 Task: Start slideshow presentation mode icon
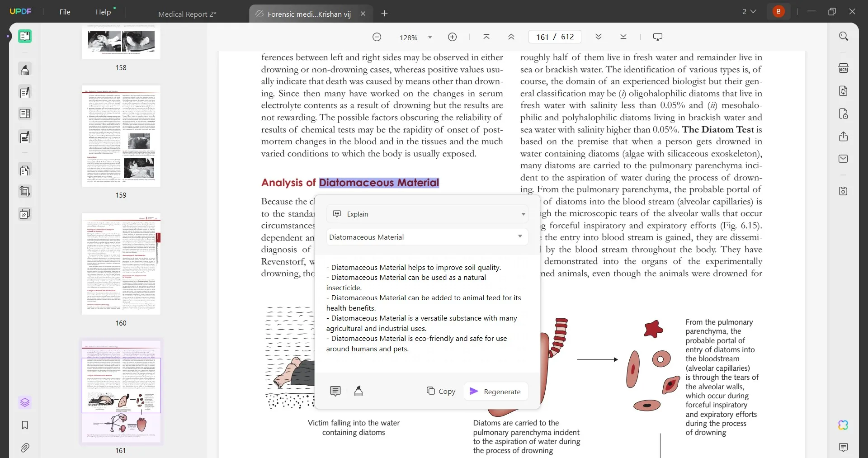658,37
